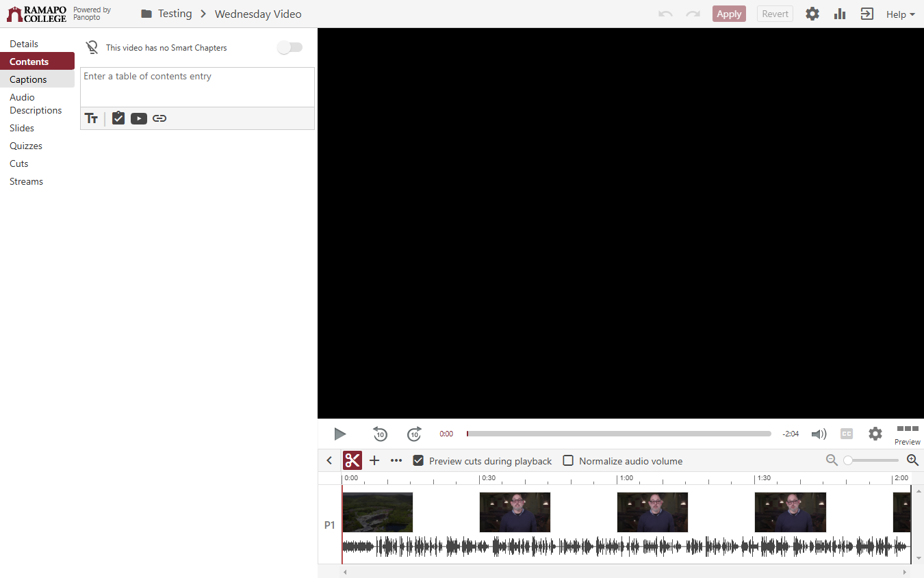
Task: Switch to the Captions tab
Action: pyautogui.click(x=37, y=79)
